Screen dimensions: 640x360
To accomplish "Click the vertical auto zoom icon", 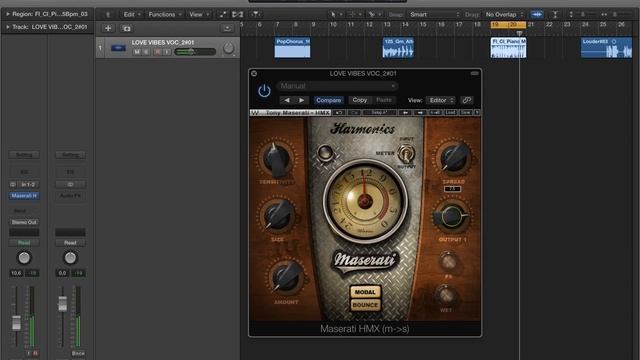I will (x=555, y=14).
